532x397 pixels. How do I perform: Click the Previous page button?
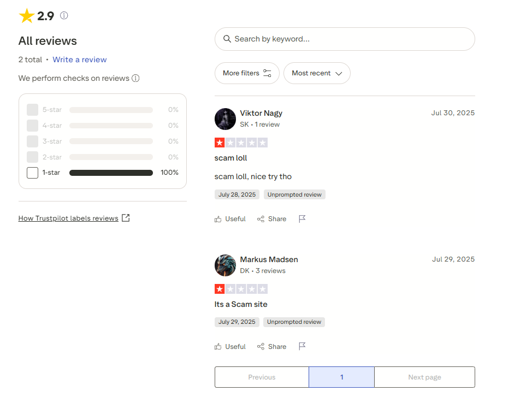click(262, 377)
